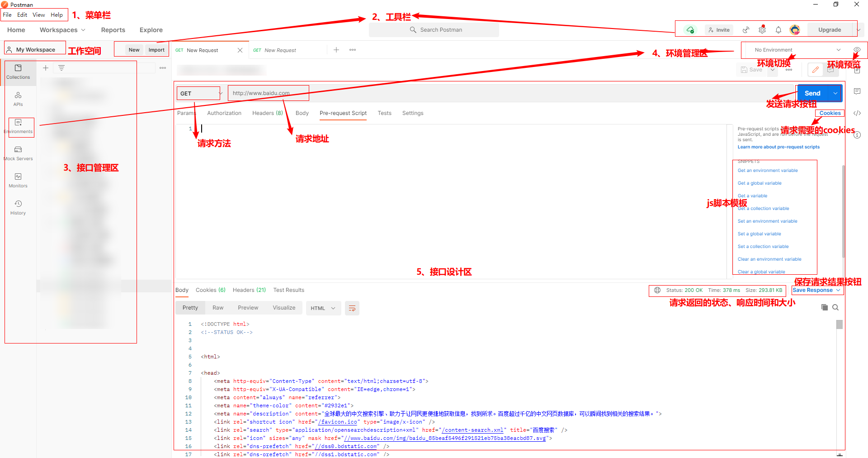Focus the request URL field
The height and width of the screenshot is (458, 868).
click(511, 93)
